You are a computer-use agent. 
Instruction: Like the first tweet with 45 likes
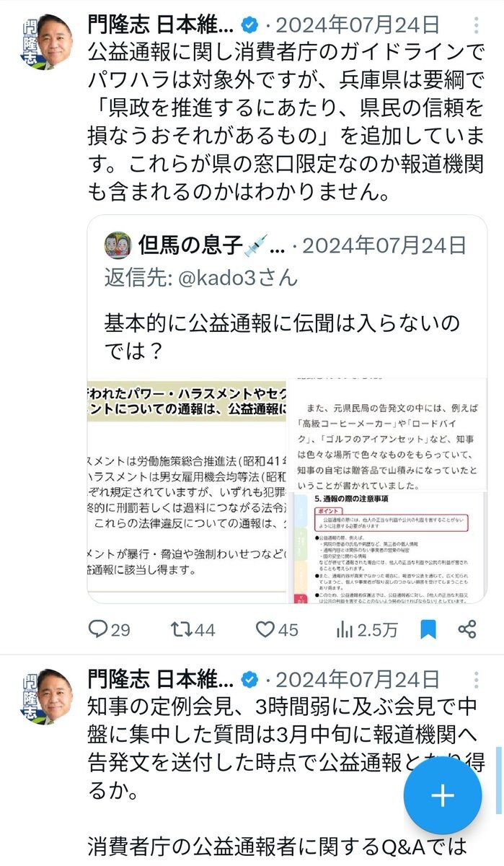point(277,629)
